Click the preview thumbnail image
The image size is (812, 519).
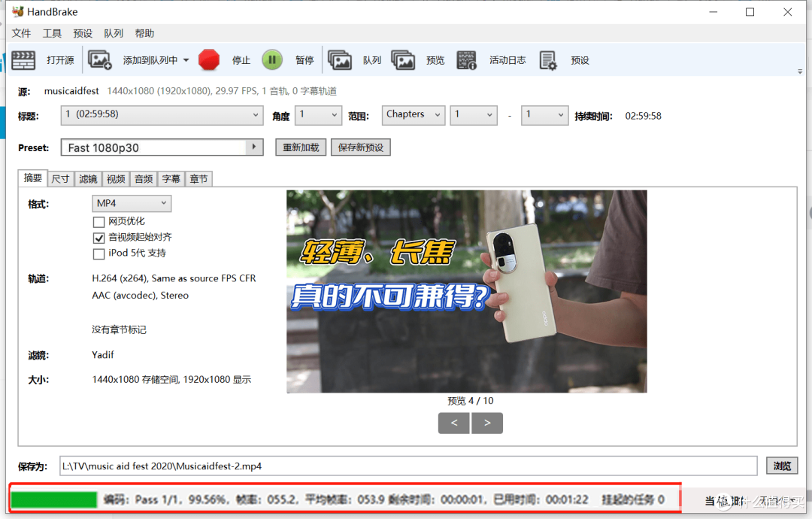pos(467,291)
